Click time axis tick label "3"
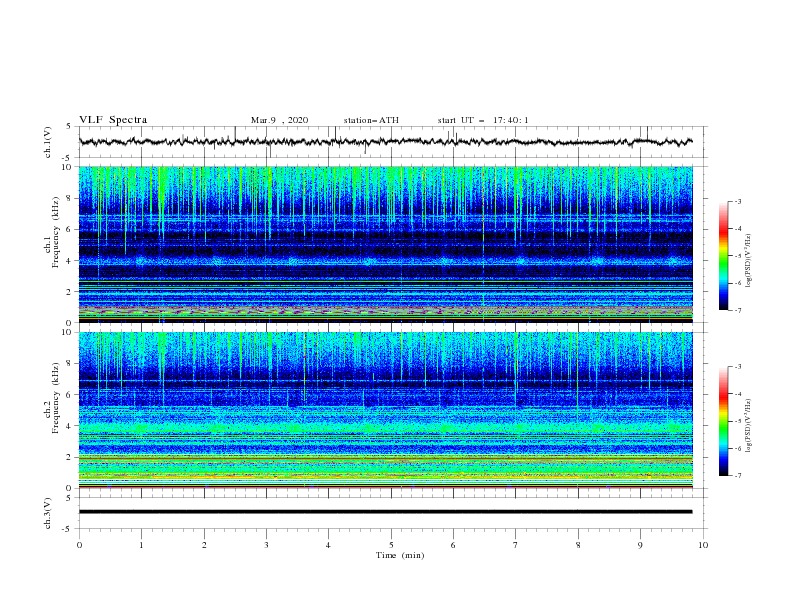Screen dimensions: 792x612 [x=266, y=545]
